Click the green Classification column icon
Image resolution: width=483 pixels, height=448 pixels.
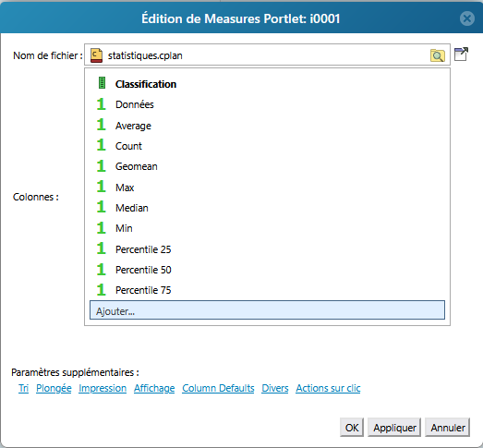pos(102,83)
